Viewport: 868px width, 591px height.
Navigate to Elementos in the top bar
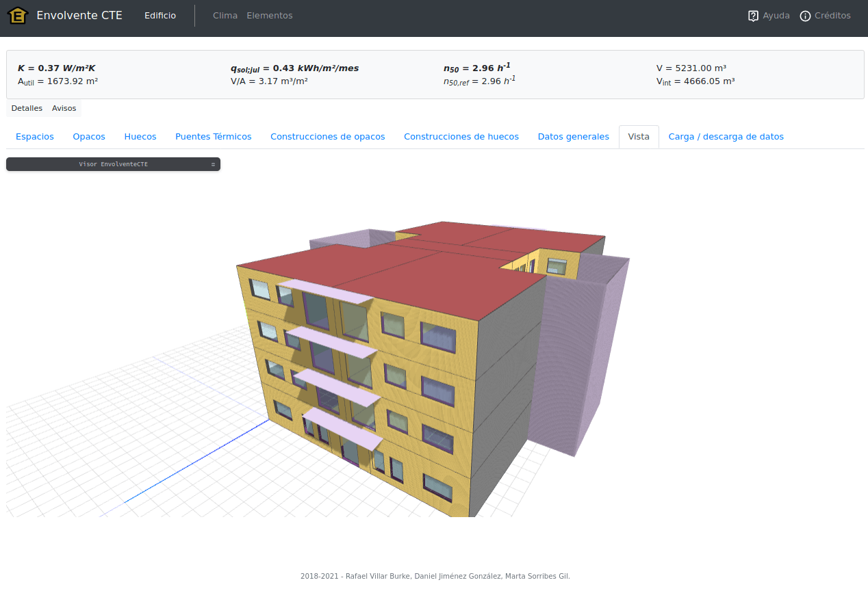point(269,16)
